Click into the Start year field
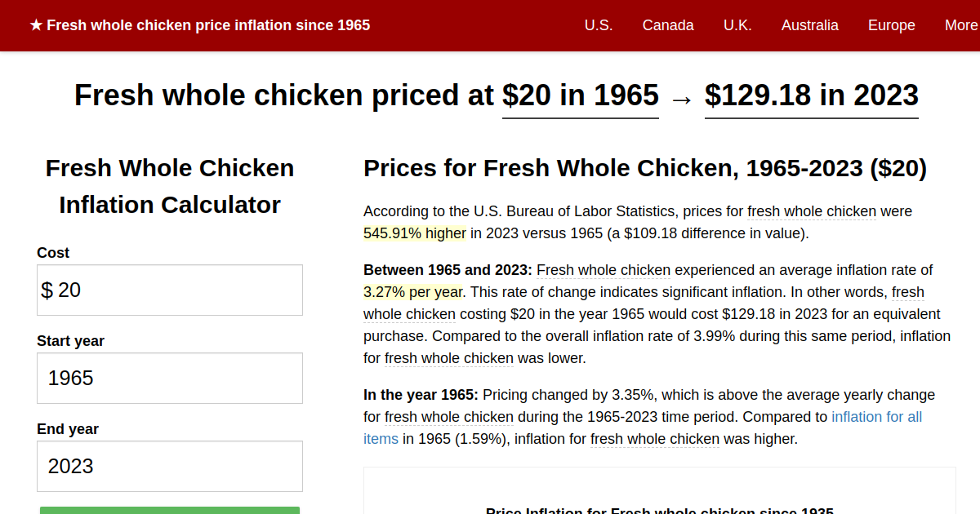 (x=170, y=378)
